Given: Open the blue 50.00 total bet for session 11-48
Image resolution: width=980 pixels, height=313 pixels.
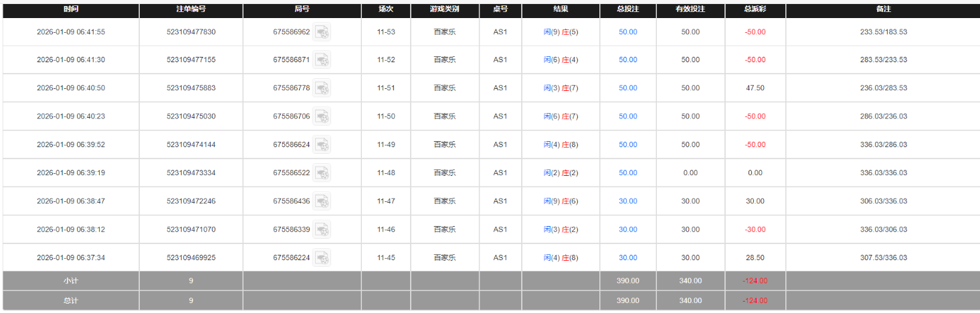Looking at the screenshot, I should coord(627,173).
